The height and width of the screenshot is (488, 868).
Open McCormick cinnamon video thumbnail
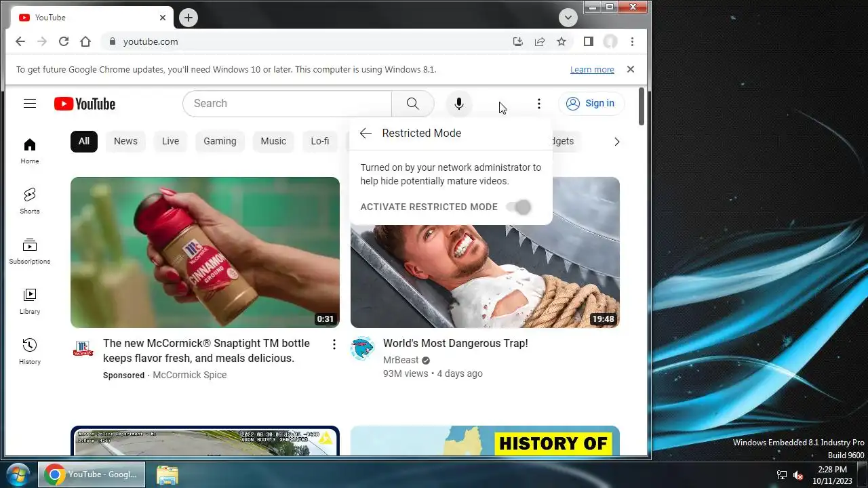tap(205, 253)
